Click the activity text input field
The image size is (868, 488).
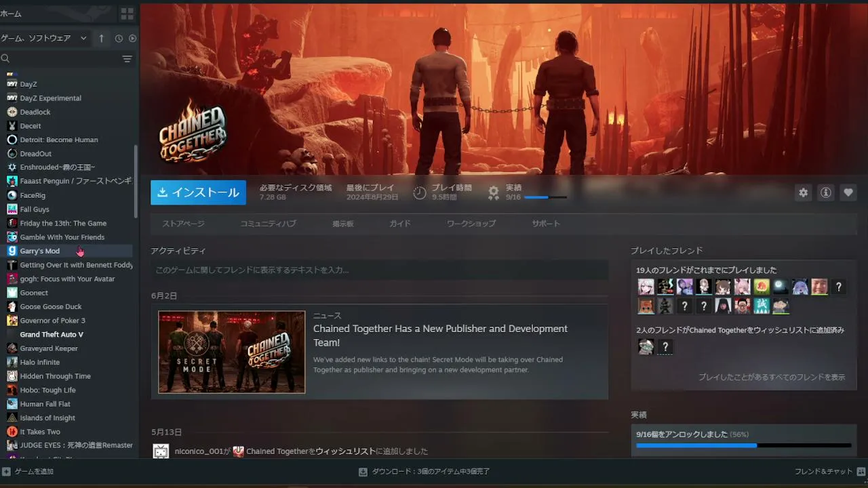379,270
